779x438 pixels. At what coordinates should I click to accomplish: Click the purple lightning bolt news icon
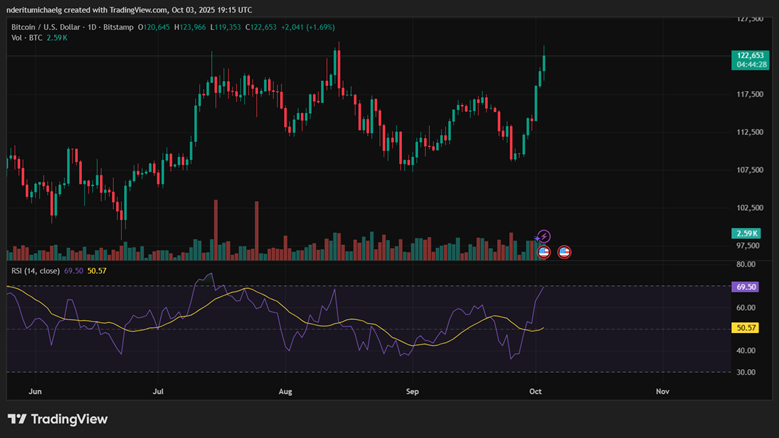tap(544, 237)
